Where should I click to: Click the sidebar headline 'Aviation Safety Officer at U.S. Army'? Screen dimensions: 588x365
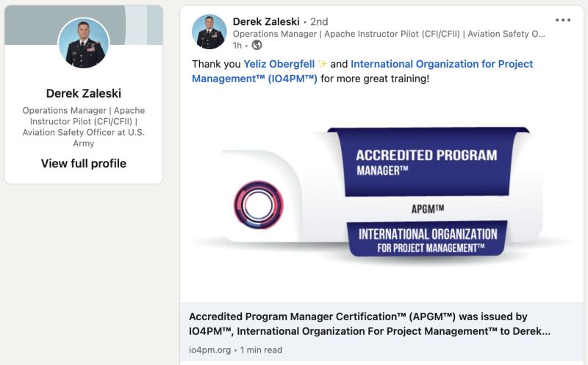click(x=84, y=137)
